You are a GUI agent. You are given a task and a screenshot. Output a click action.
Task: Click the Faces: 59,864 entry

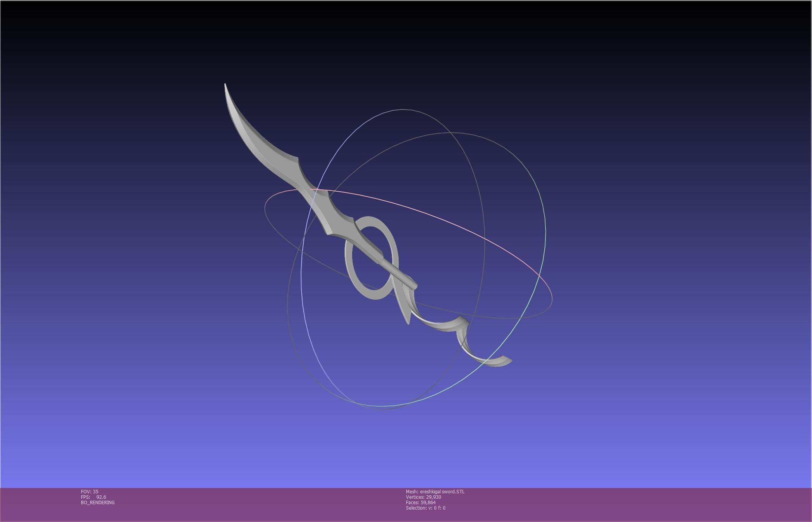pos(421,503)
